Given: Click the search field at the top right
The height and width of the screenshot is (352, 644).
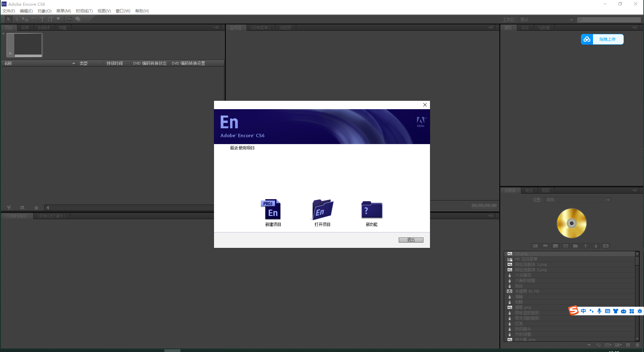Looking at the screenshot, I should point(609,20).
